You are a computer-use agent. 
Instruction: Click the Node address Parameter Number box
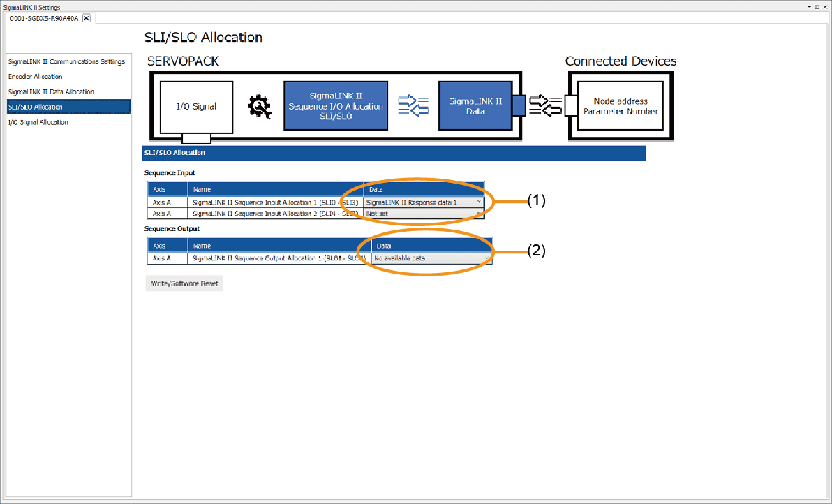(x=621, y=106)
